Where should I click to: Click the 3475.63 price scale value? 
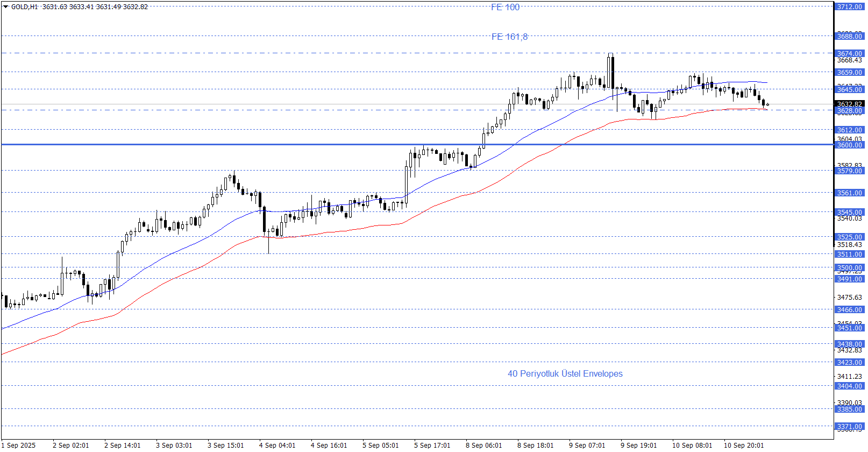(850, 298)
